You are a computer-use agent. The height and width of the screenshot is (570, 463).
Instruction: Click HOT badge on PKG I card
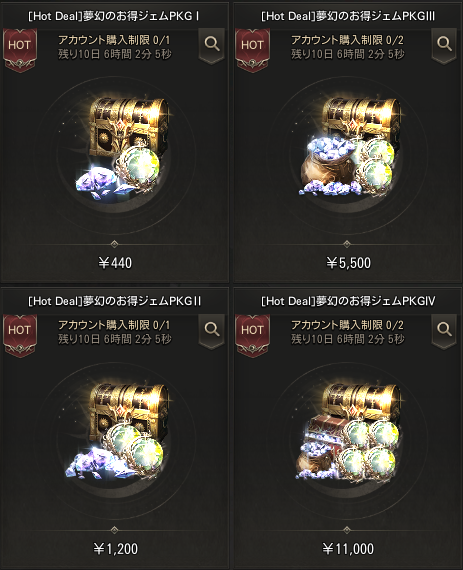[20, 49]
